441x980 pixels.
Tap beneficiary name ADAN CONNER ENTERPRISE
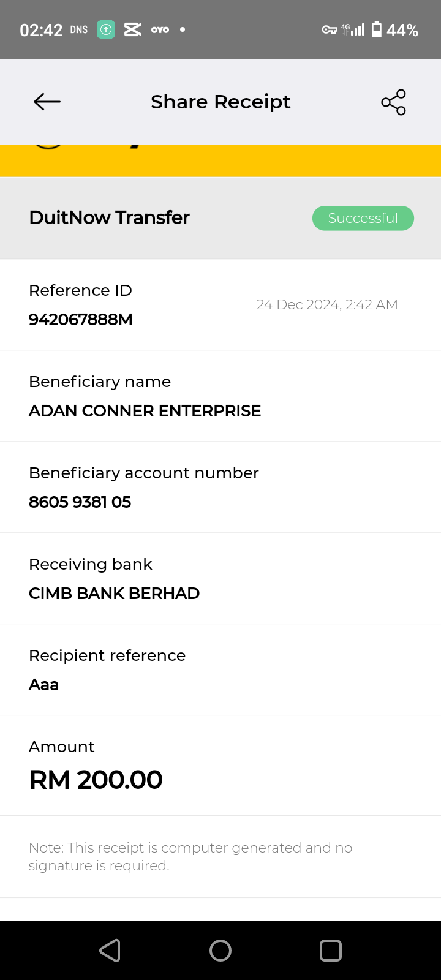145,411
